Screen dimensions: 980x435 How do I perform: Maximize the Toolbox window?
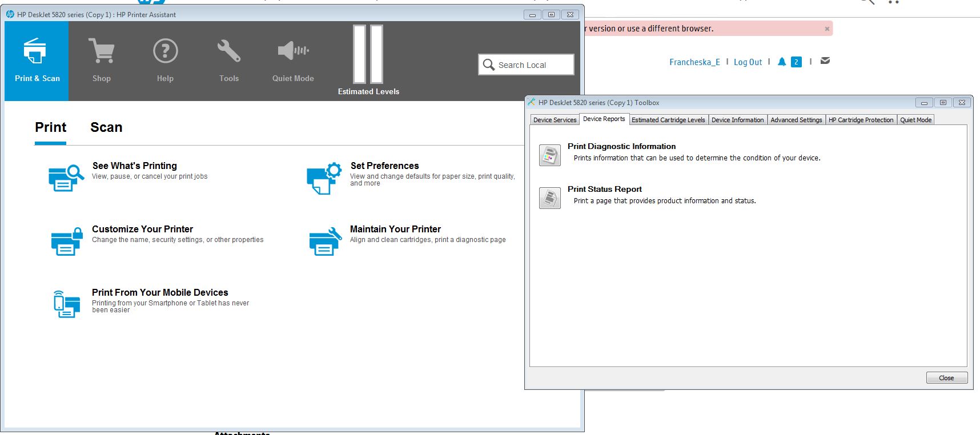pyautogui.click(x=943, y=103)
